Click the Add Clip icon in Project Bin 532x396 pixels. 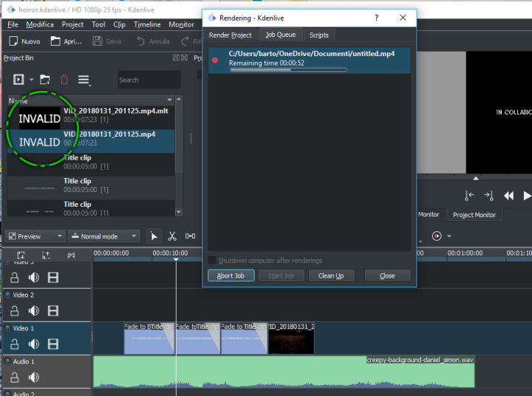pos(18,79)
